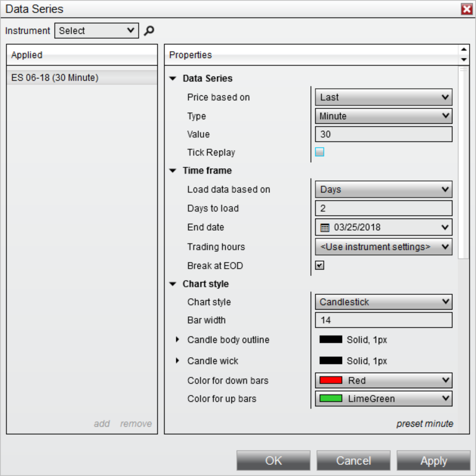
Task: Open the Type Minute dropdown
Action: [384, 116]
